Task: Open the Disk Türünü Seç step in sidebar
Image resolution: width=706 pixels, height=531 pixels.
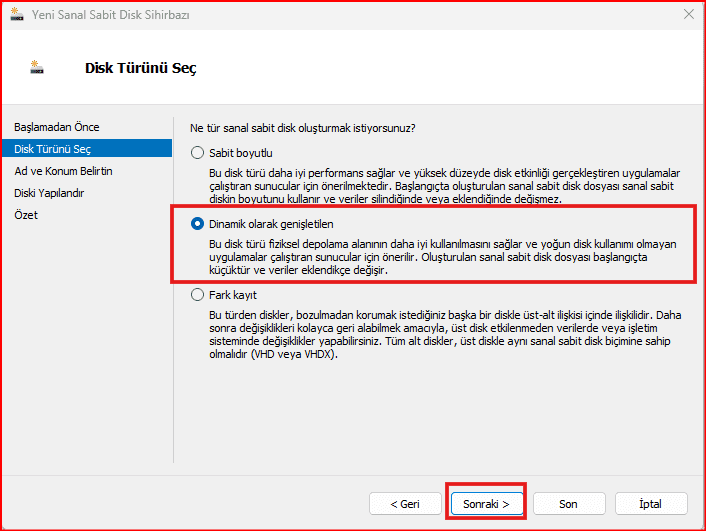Action: pyautogui.click(x=52, y=149)
